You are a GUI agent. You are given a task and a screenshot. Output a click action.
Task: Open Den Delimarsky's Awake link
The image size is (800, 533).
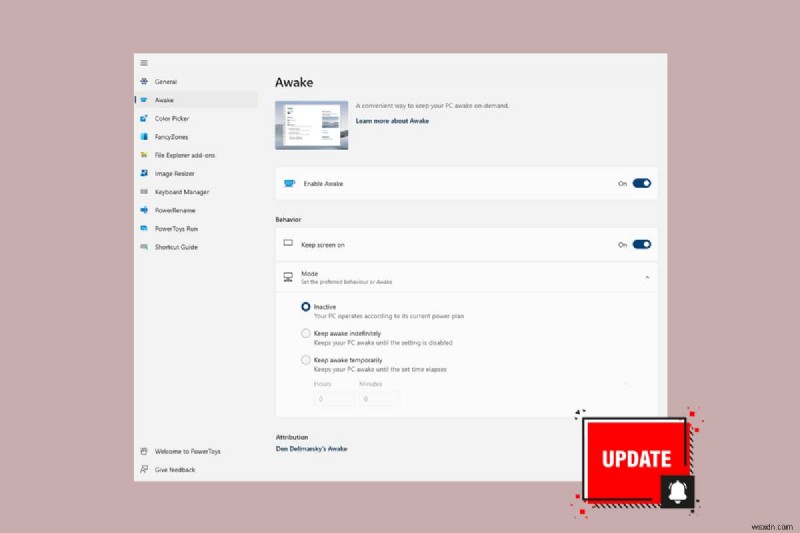coord(311,449)
